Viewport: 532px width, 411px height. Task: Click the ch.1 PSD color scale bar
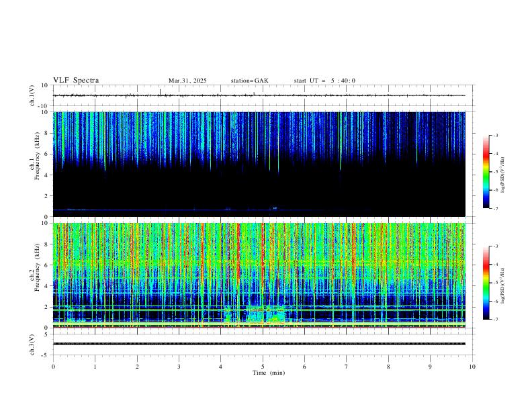click(x=486, y=172)
